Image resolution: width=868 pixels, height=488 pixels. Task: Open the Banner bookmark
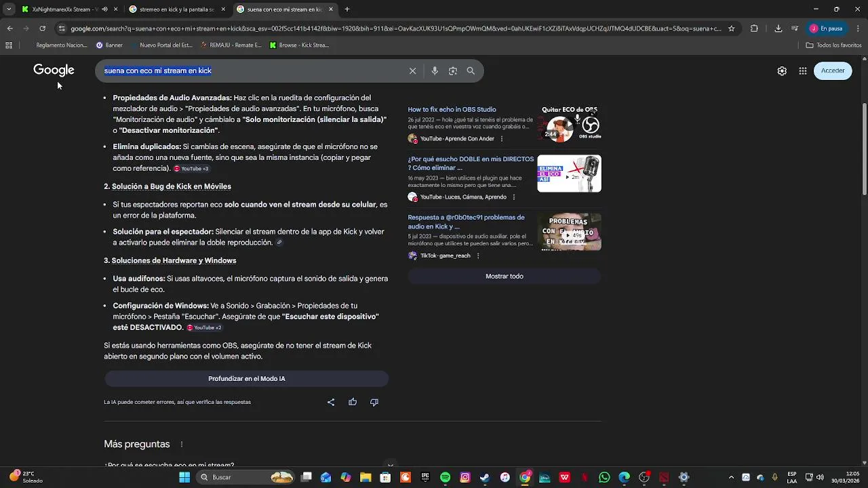click(109, 45)
